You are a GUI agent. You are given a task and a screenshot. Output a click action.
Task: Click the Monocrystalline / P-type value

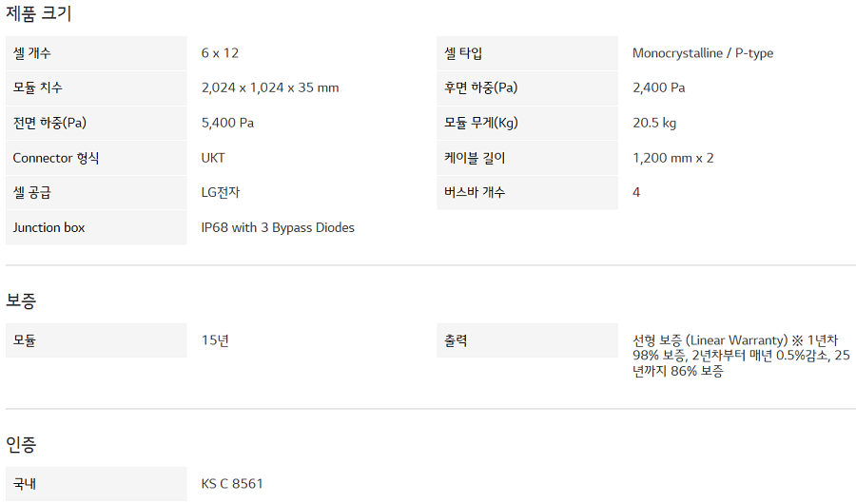point(703,53)
